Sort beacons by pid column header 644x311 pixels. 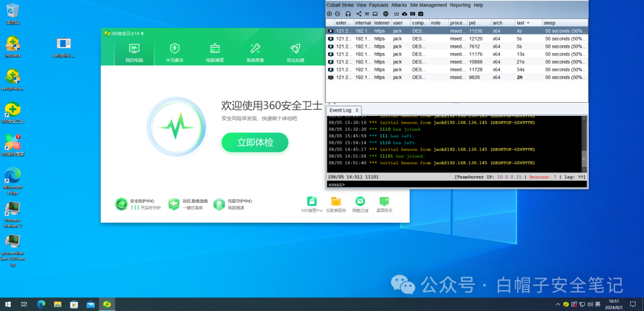coord(479,23)
